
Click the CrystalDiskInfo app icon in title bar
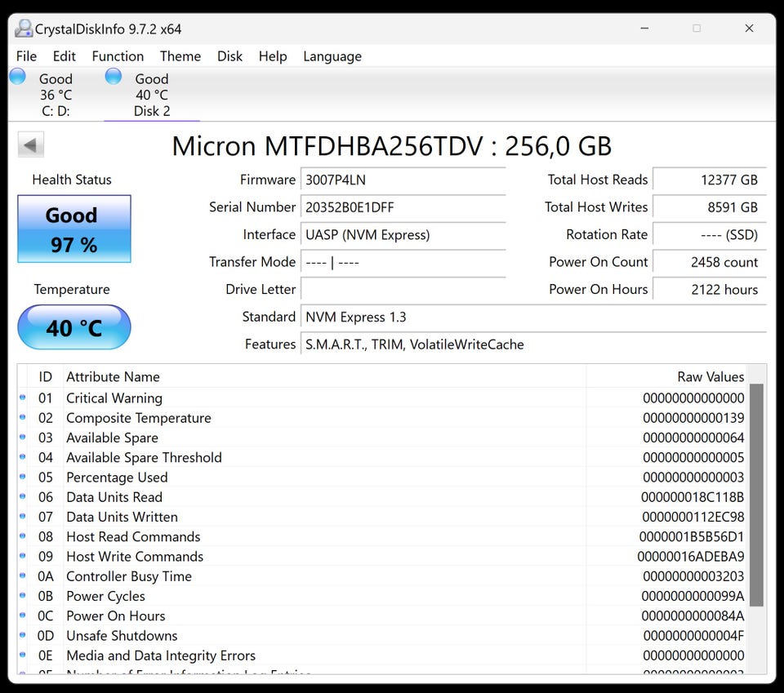(24, 29)
